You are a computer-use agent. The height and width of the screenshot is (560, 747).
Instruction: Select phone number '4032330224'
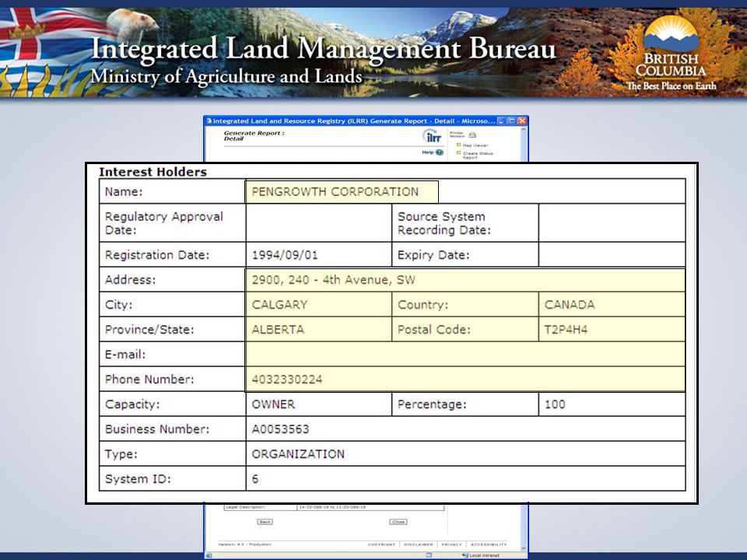click(x=287, y=379)
